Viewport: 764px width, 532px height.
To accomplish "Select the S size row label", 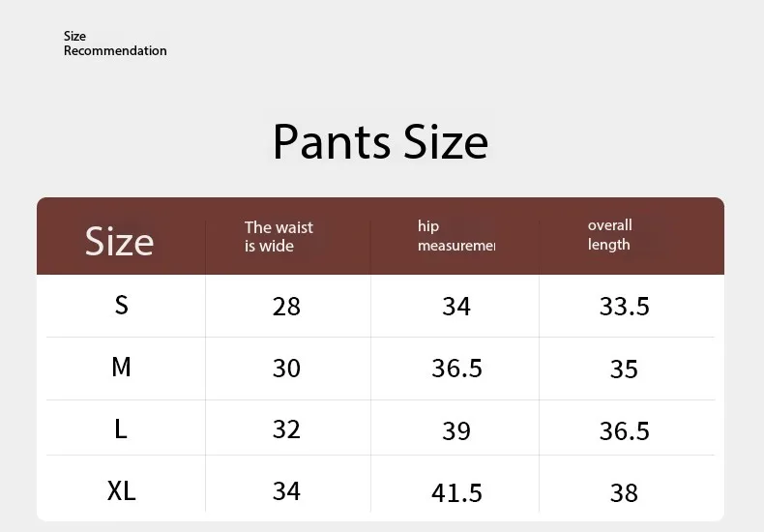I will pyautogui.click(x=121, y=305).
